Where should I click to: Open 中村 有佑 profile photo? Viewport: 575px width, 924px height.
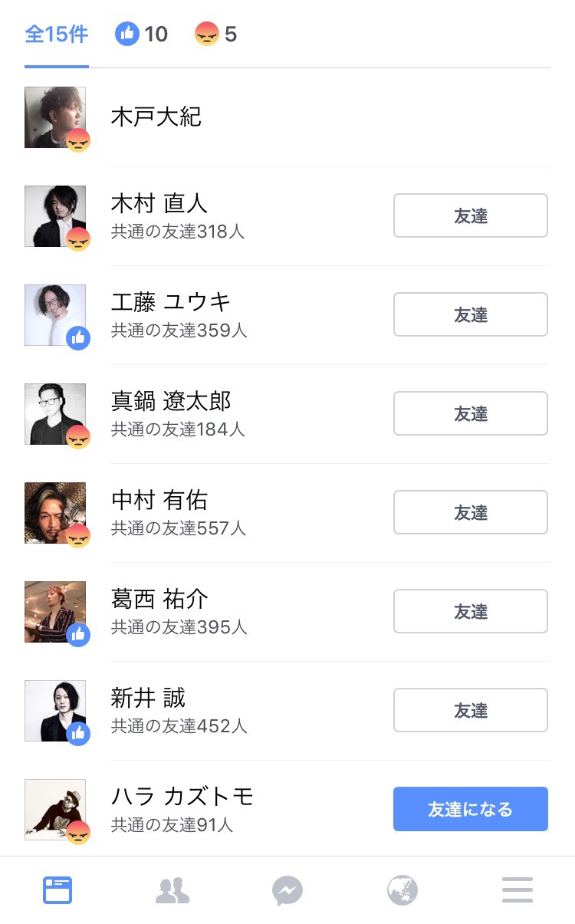[55, 513]
